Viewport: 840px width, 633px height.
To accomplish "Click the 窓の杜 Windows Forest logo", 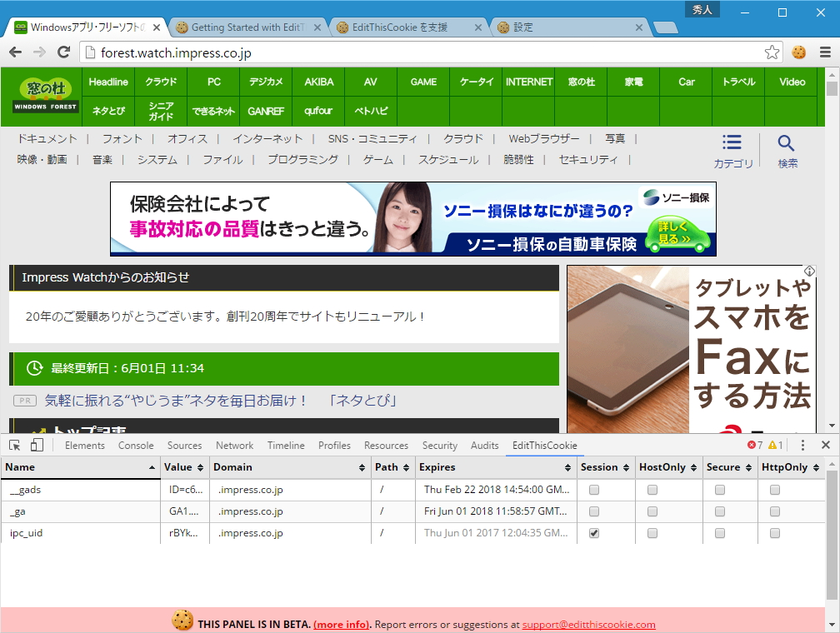I will (46, 95).
